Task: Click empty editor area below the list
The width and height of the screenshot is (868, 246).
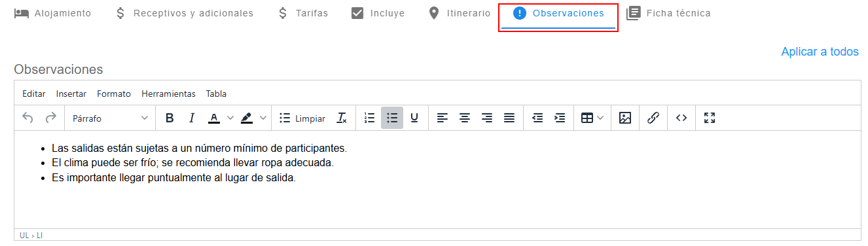Action: 437,206
